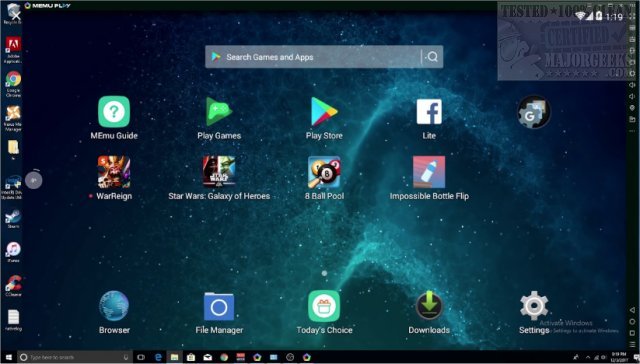Launch Star Wars: Galaxy of Heroes
The width and height of the screenshot is (640, 364).
[219, 172]
